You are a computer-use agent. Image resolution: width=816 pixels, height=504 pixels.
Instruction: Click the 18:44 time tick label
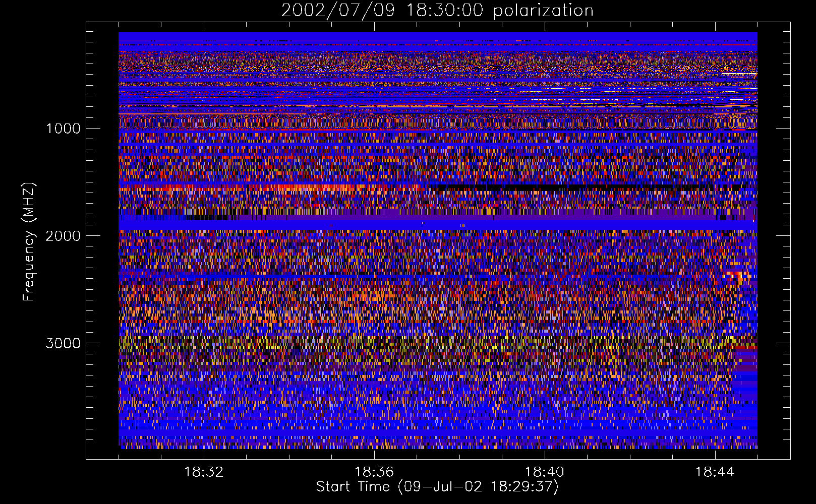[x=715, y=472]
